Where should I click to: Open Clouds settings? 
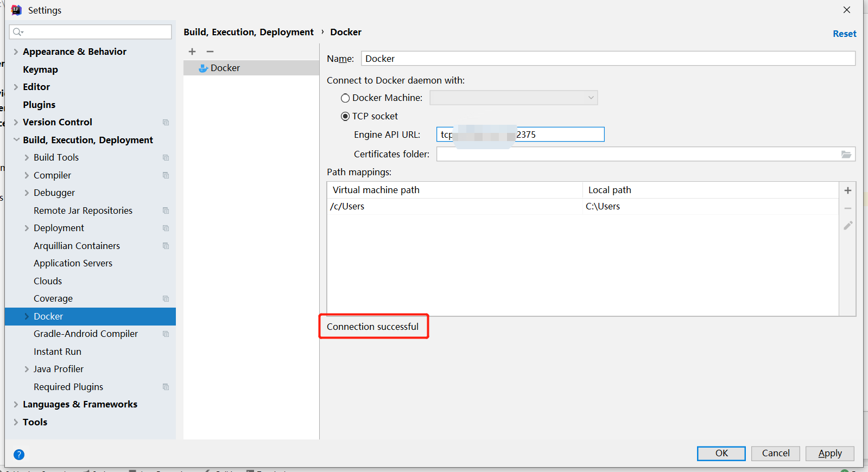(x=48, y=281)
